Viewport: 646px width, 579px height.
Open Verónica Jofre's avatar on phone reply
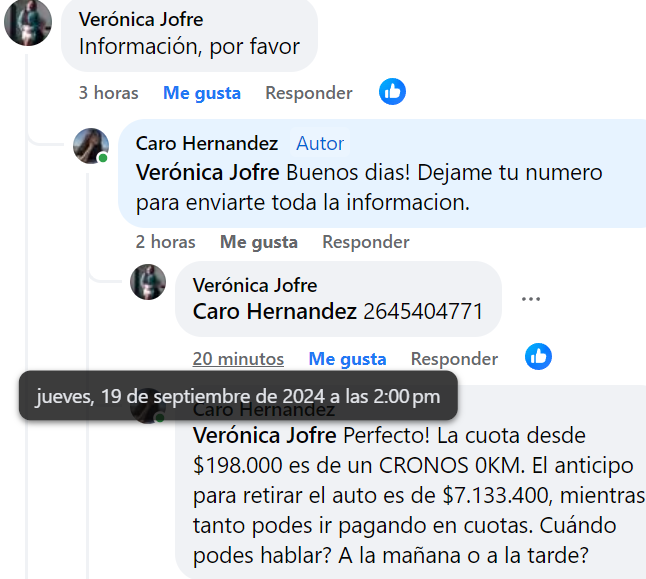148,282
